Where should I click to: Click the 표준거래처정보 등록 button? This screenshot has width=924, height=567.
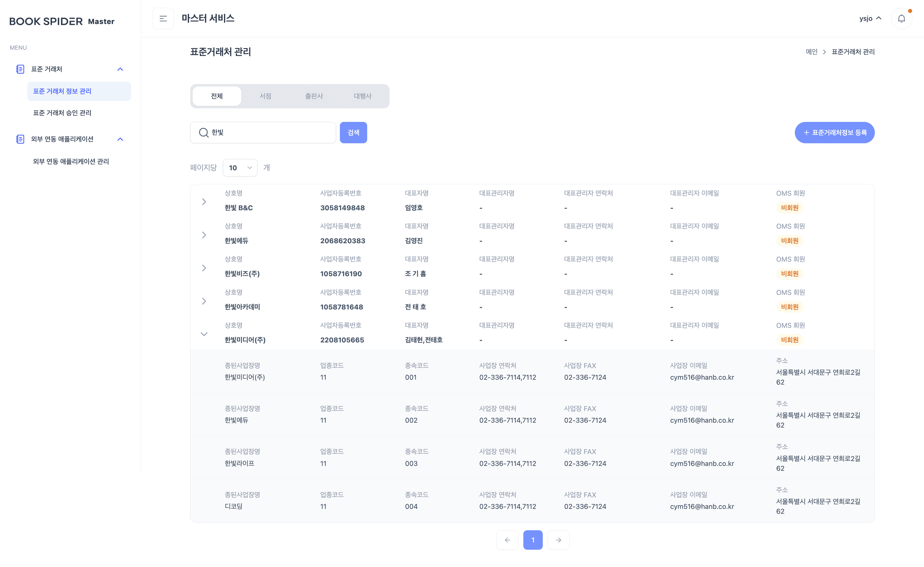834,132
